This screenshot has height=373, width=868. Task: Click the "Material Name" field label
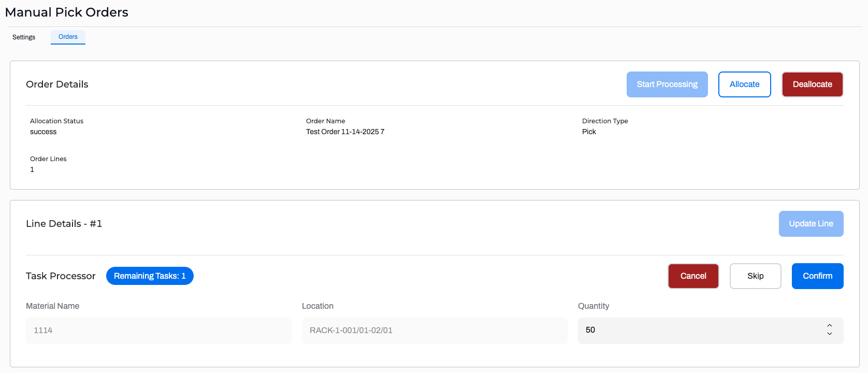coord(53,306)
